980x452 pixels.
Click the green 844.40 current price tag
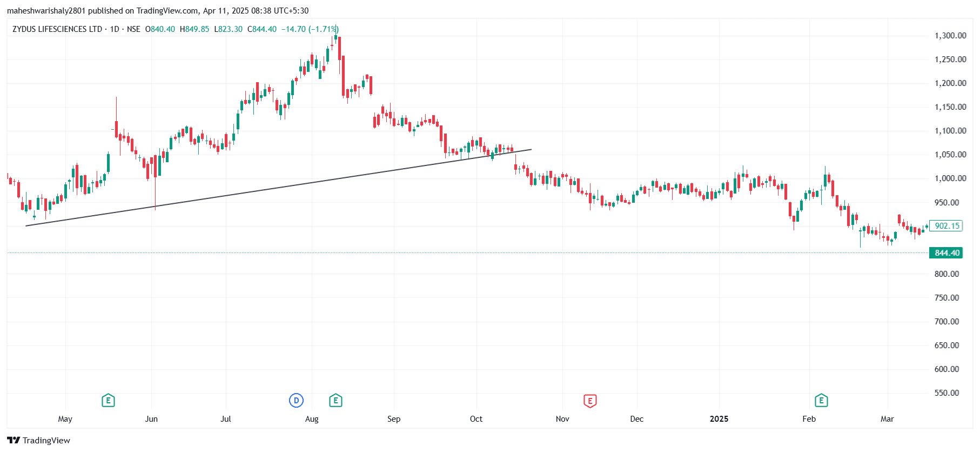[946, 253]
